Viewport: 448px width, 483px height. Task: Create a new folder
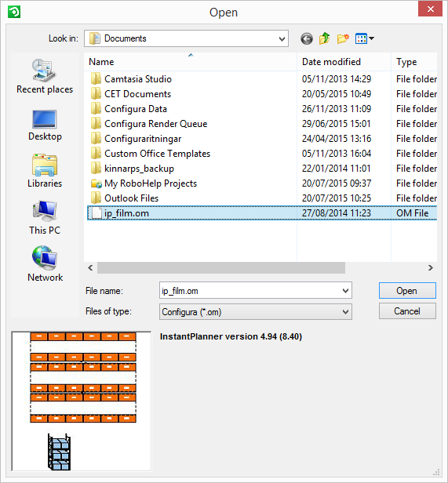pyautogui.click(x=343, y=39)
